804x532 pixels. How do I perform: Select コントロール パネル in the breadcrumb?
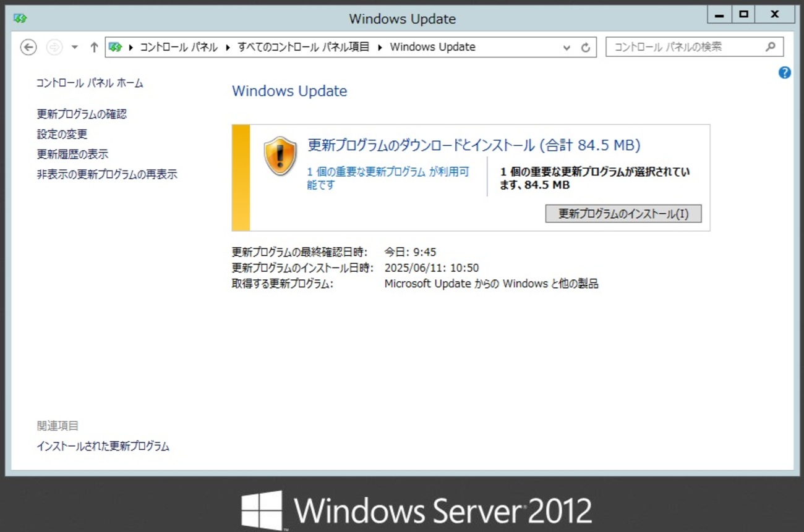click(x=179, y=47)
